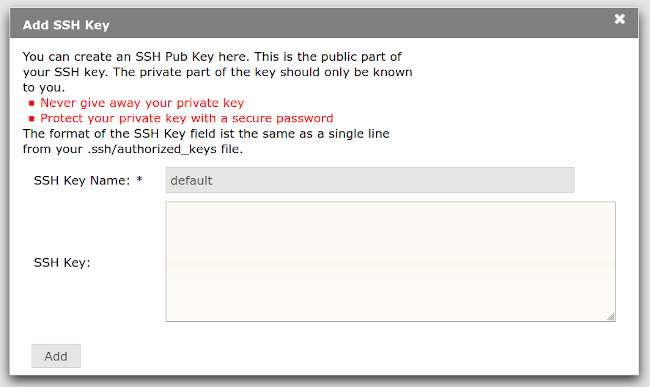Close the Add SSH Key dialog
The width and height of the screenshot is (650, 387).
point(619,19)
